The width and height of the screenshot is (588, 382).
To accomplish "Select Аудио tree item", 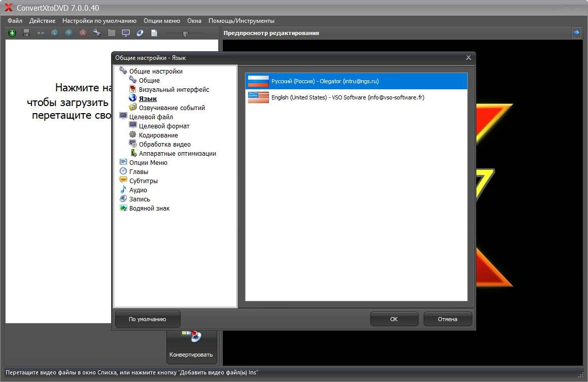I will [x=138, y=190].
